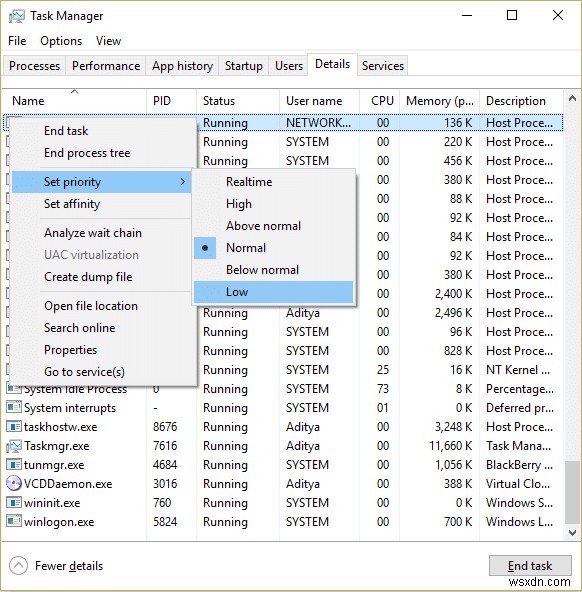Switch to the Performance tab
The image size is (582, 592).
(106, 66)
